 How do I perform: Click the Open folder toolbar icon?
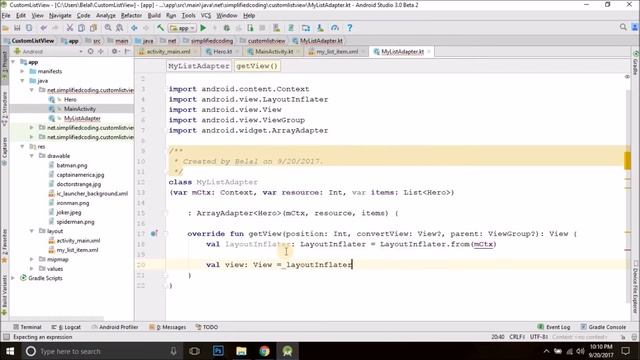pos(5,28)
